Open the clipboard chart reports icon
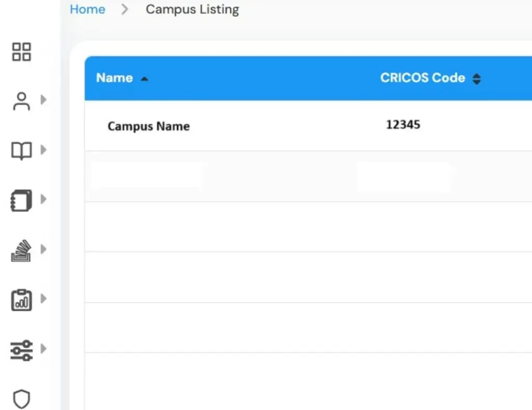 (x=21, y=300)
